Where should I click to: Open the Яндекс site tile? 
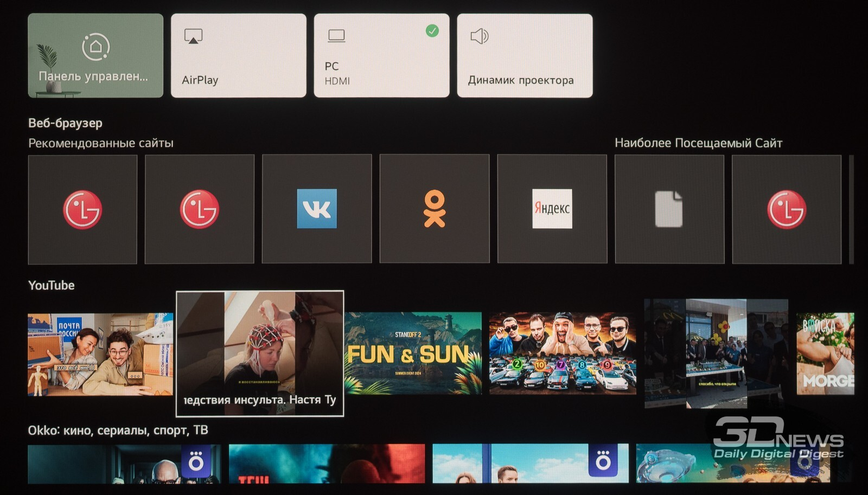(x=552, y=209)
